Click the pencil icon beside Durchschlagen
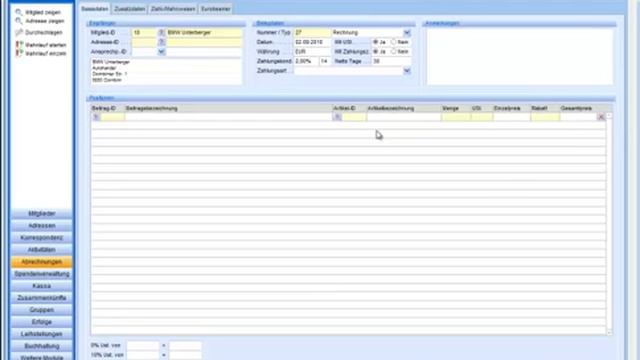The width and height of the screenshot is (640, 360). [x=18, y=32]
